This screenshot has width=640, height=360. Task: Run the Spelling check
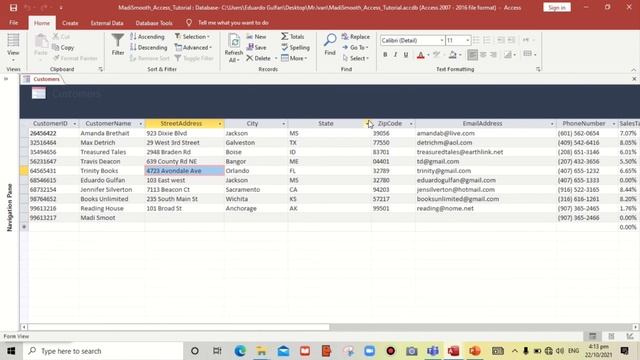point(296,47)
